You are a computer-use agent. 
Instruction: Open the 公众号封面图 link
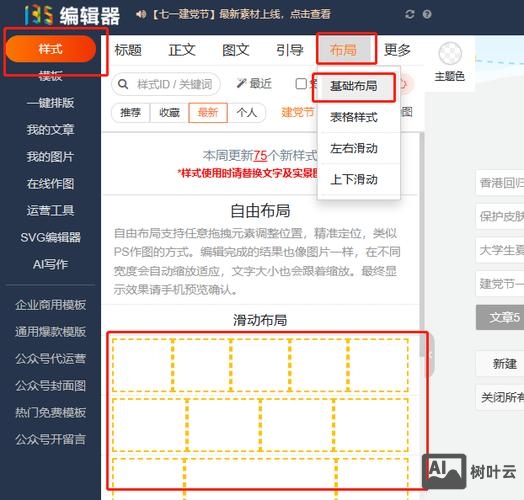pos(50,386)
